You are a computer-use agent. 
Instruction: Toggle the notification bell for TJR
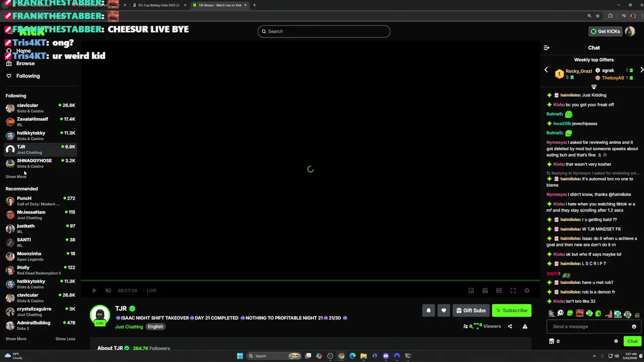pyautogui.click(x=429, y=310)
